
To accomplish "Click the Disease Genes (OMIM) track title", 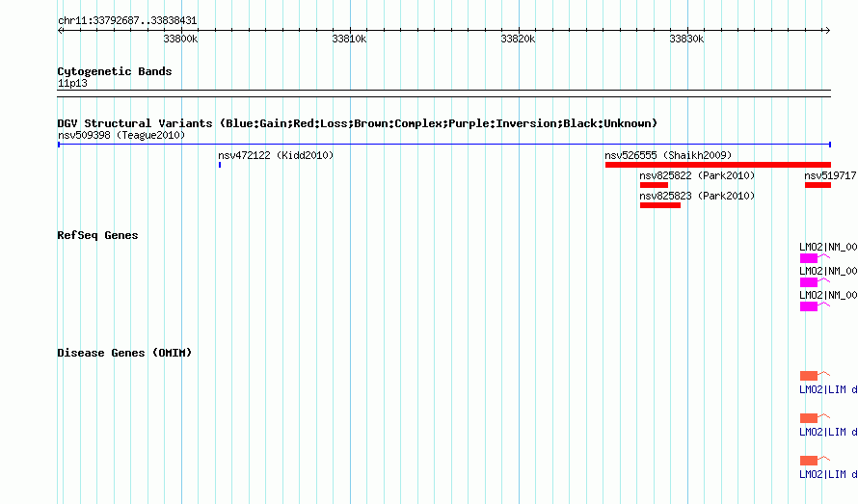I will [x=124, y=353].
